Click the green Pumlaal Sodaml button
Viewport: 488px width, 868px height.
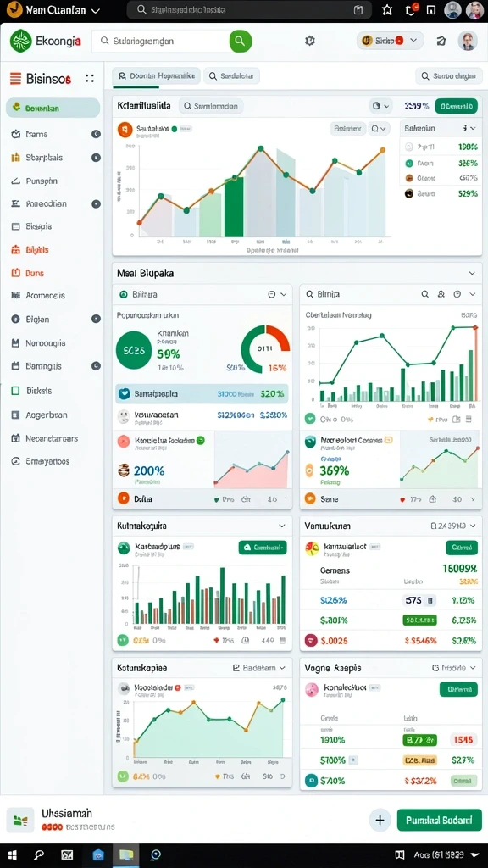pos(440,820)
